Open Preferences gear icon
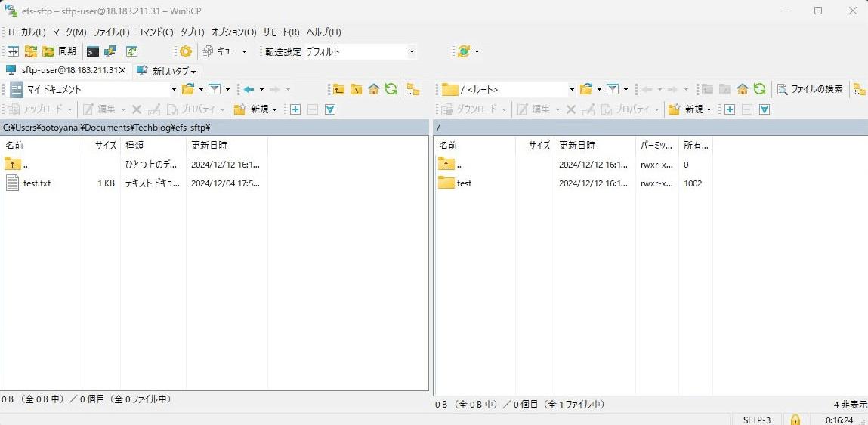This screenshot has height=425, width=868. coord(186,51)
